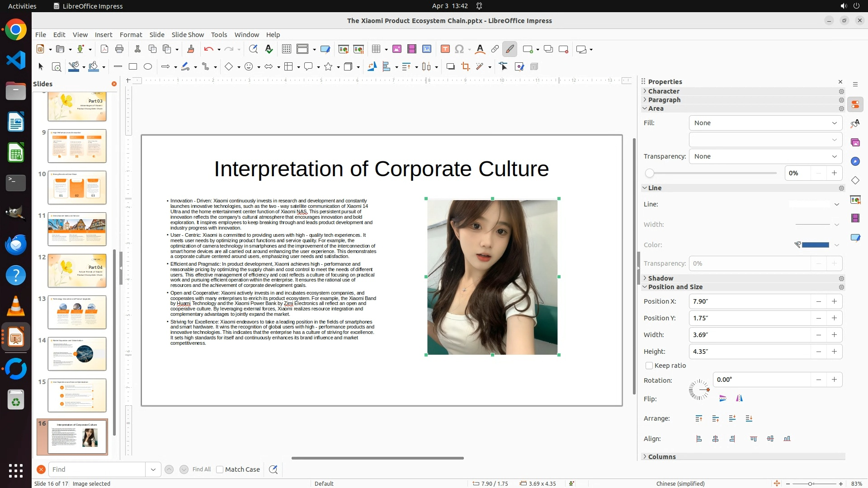Click the Export as PDF icon
The width and height of the screenshot is (868, 488).
pos(104,49)
